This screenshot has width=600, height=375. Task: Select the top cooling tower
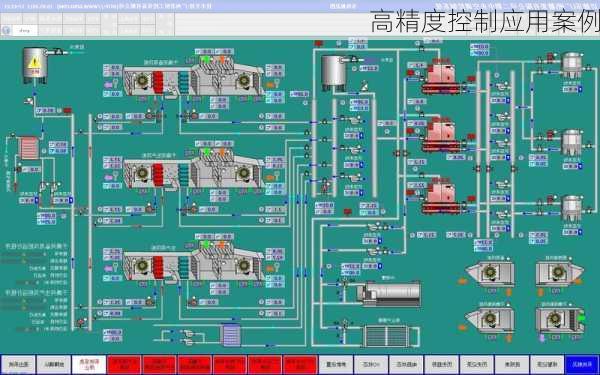[x=572, y=66]
